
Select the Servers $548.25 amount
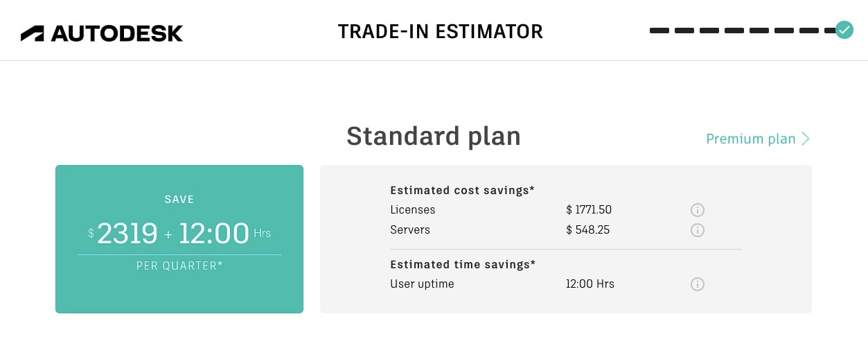tap(588, 230)
